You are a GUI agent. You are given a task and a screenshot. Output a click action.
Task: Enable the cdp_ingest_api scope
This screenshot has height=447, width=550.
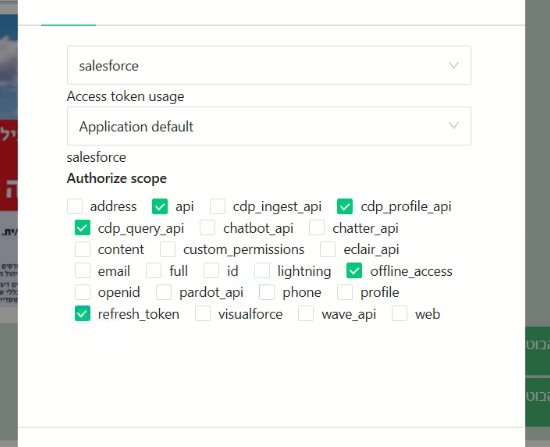[x=217, y=206]
